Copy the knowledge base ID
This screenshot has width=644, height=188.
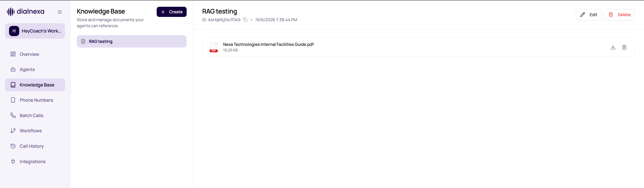coord(245,20)
